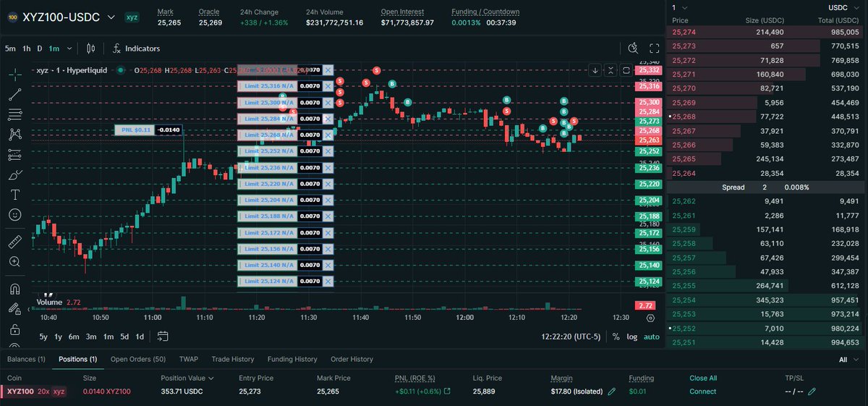Edit the isolated margin pencil icon
This screenshot has width=868, height=406.
pyautogui.click(x=612, y=392)
